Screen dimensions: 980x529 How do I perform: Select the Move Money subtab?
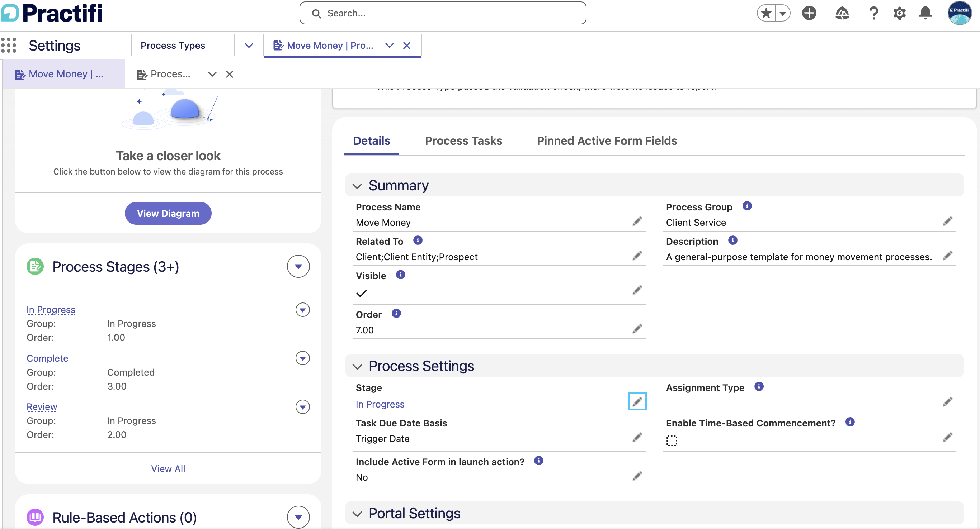coord(63,74)
